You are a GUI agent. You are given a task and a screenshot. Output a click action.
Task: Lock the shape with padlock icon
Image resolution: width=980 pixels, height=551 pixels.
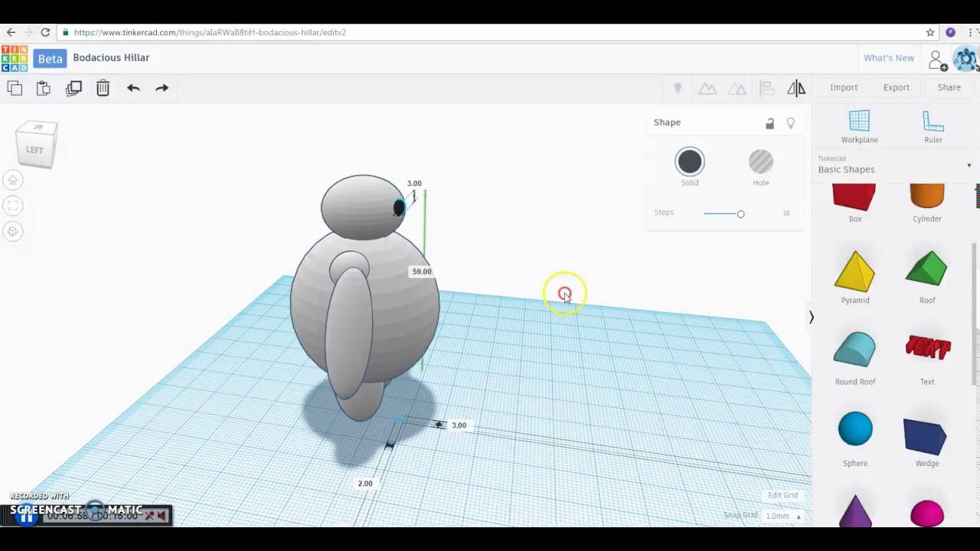point(769,123)
